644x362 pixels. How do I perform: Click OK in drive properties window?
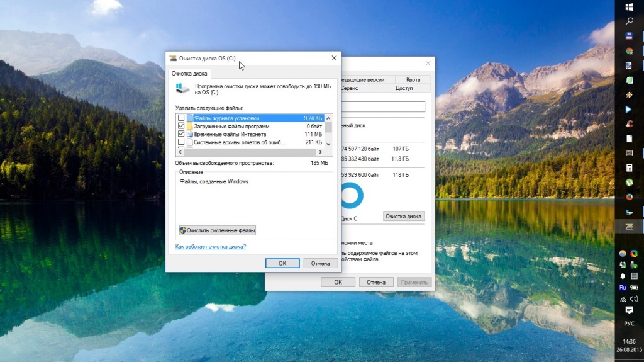click(338, 282)
